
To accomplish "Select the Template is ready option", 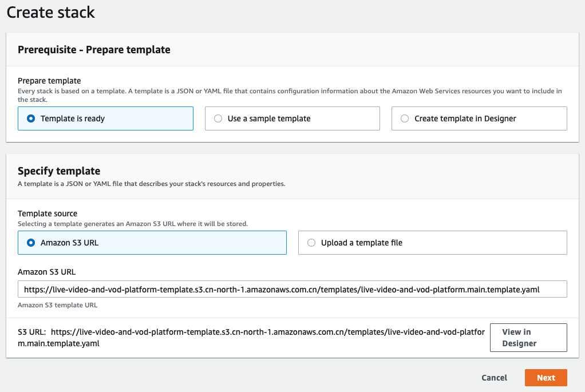I will [105, 118].
